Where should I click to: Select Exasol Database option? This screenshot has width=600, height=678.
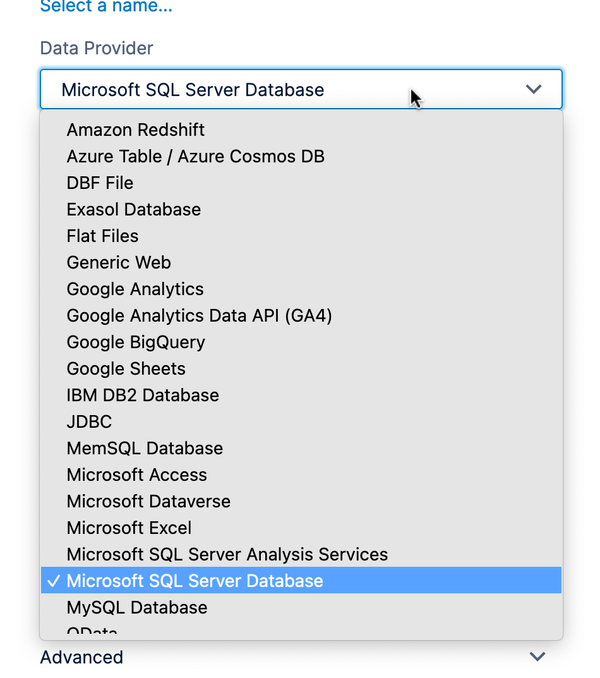coord(301,209)
